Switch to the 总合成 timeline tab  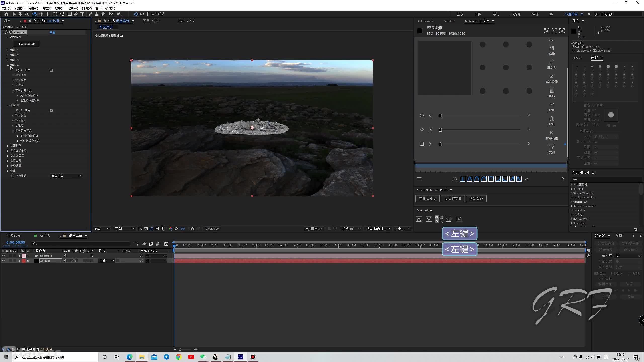point(45,236)
